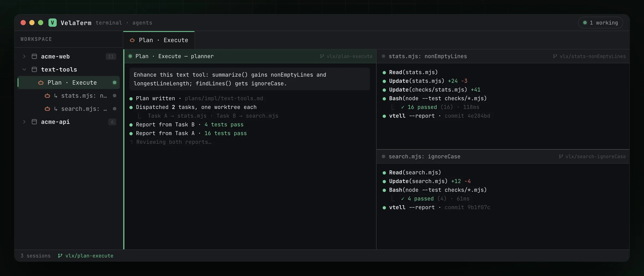Click the branch icon beside vlx/stats-nonEmptyLines
Viewport: 644px width, 276px height.
(x=555, y=56)
